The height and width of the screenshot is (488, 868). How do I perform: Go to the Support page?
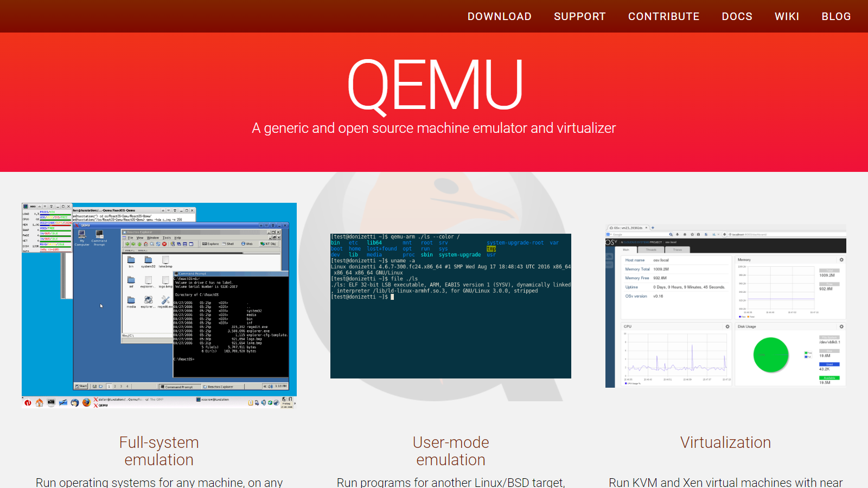coord(579,16)
